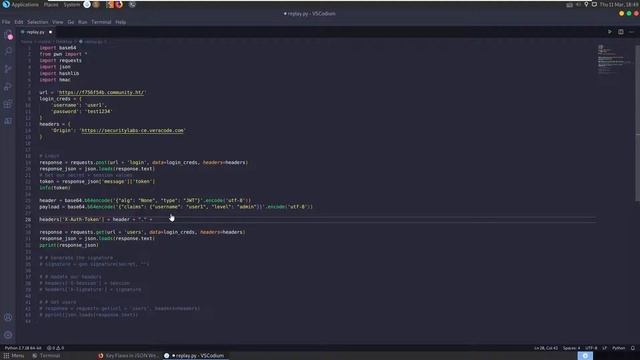Viewport: 640px width, 360px height.
Task: Open the Selection menu
Action: (38, 22)
